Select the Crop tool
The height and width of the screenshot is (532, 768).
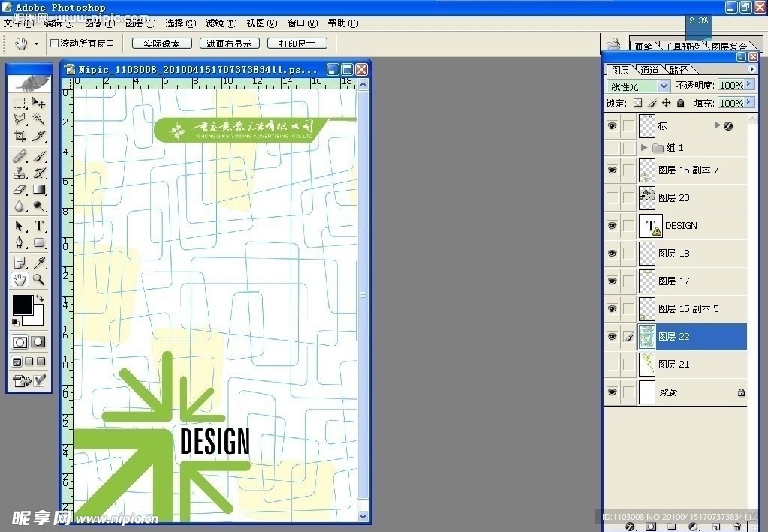point(19,136)
